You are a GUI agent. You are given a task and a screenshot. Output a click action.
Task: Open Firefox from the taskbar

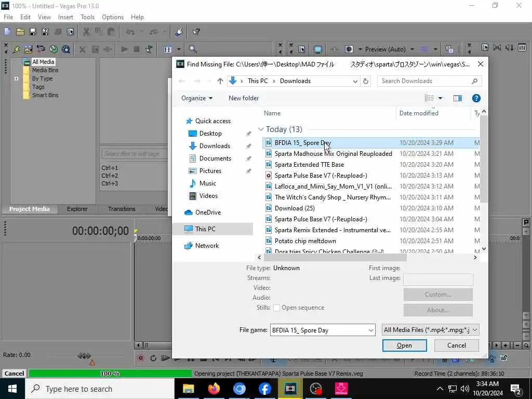pyautogui.click(x=214, y=389)
